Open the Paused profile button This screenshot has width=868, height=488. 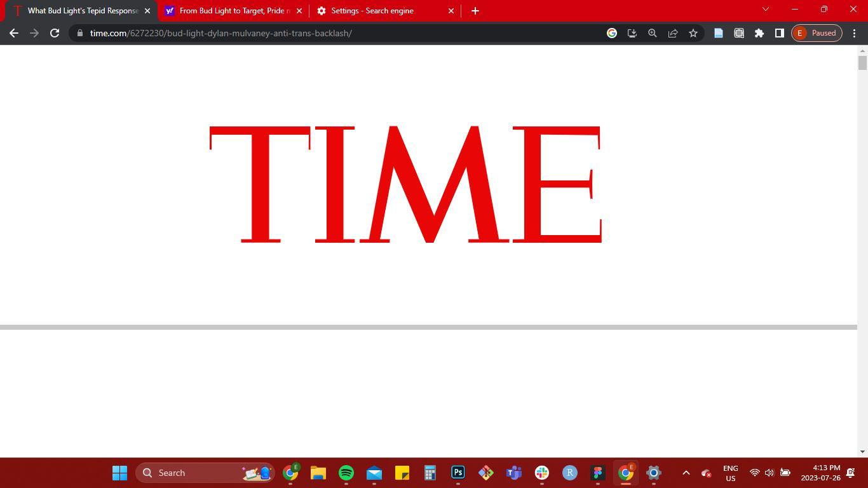tap(817, 33)
